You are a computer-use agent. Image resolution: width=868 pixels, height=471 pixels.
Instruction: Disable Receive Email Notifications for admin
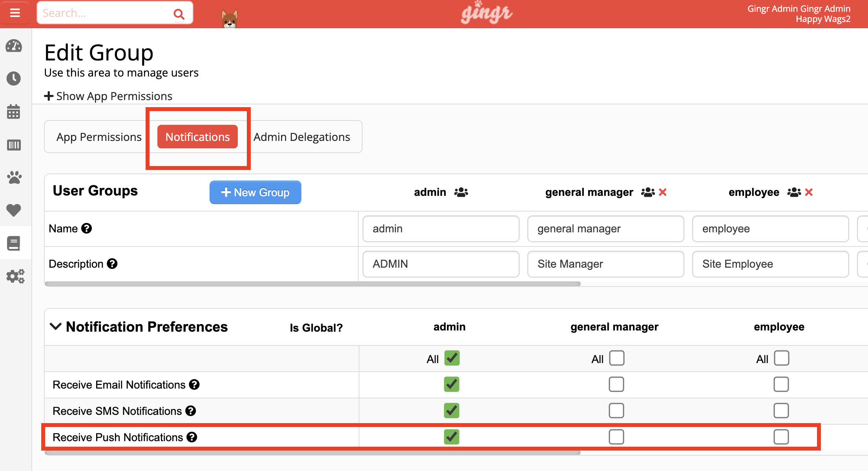click(x=451, y=384)
